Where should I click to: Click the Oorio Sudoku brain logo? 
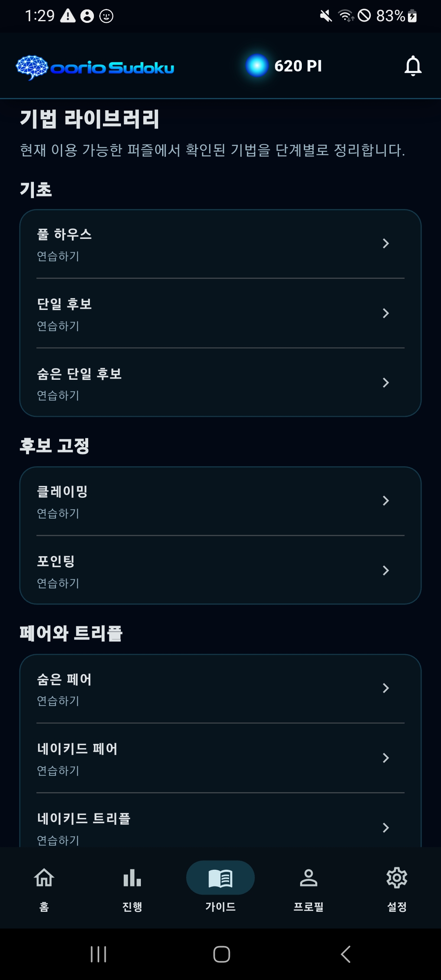point(32,67)
